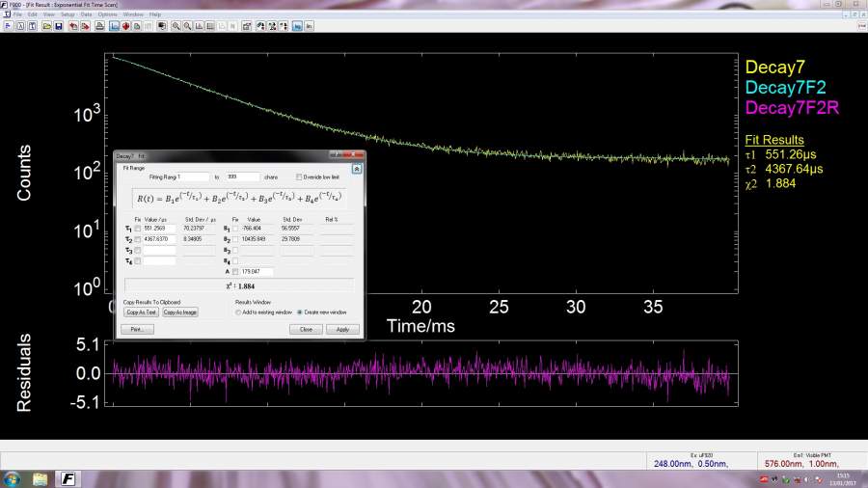Click the zoom in magnifier icon
Image resolution: width=868 pixels, height=488 pixels.
(176, 26)
